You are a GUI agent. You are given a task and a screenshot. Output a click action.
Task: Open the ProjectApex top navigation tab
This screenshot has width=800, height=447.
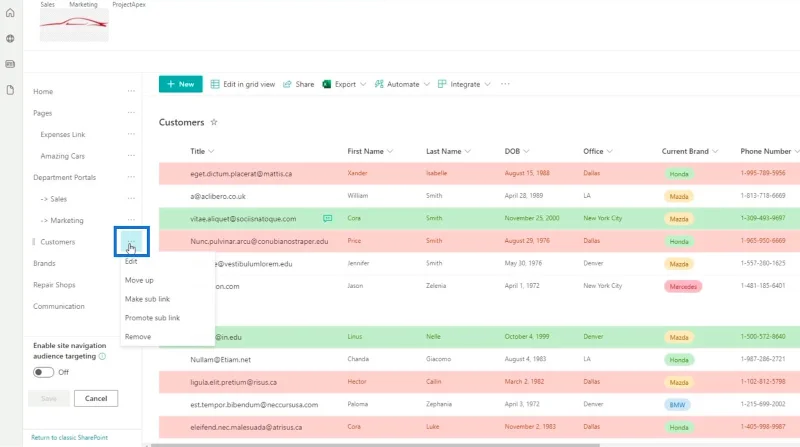[x=129, y=4]
